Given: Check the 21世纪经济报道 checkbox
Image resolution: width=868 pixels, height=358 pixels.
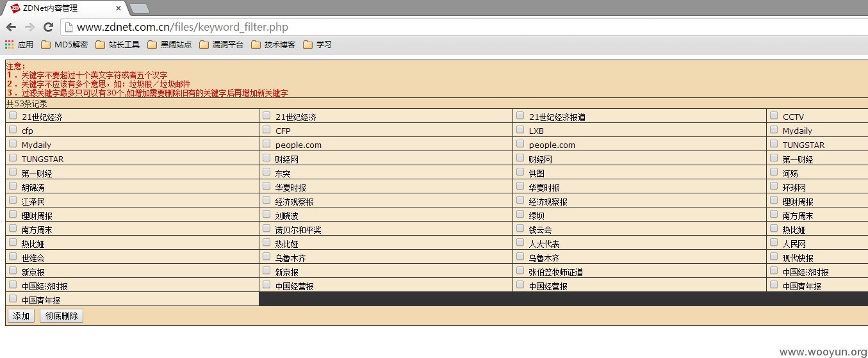Looking at the screenshot, I should [x=520, y=116].
